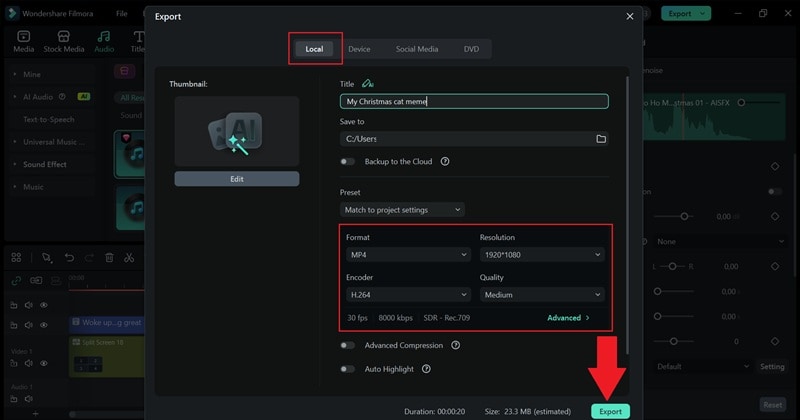Open the File menu

click(x=121, y=14)
